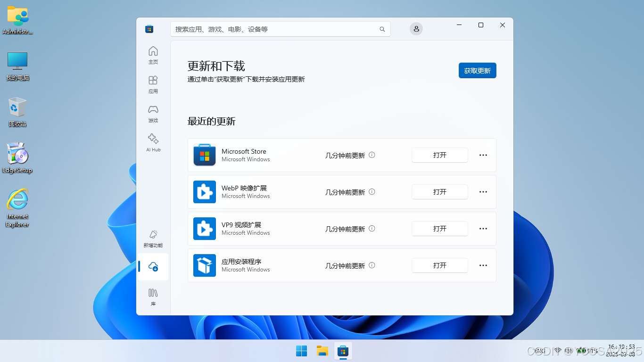Click the 最近的更新 heading
The width and height of the screenshot is (644, 362).
point(212,121)
